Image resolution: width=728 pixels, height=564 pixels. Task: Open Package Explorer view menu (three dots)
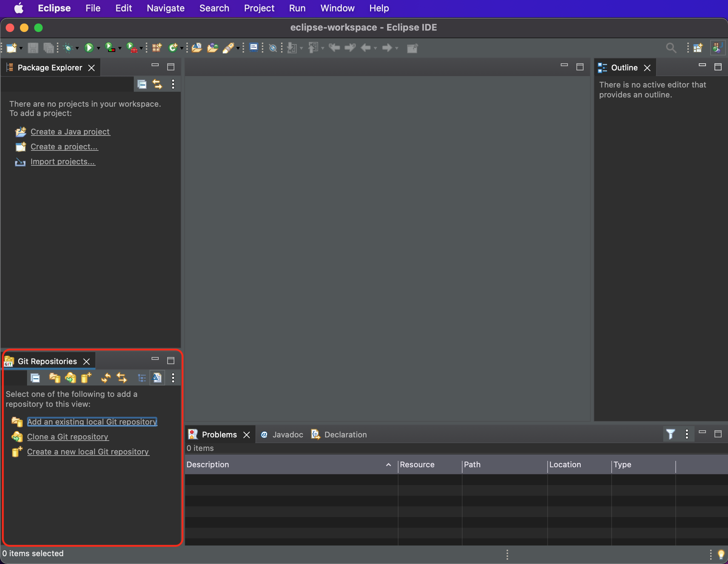[x=173, y=84]
